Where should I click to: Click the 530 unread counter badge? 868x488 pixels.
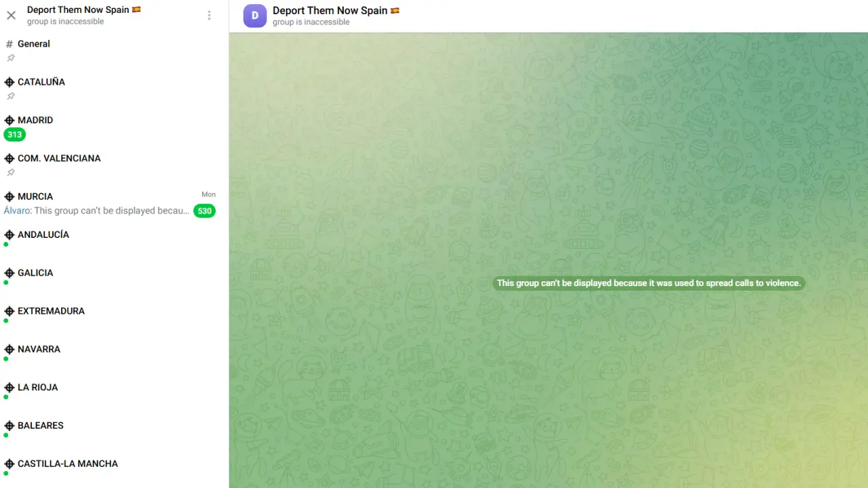pos(204,211)
